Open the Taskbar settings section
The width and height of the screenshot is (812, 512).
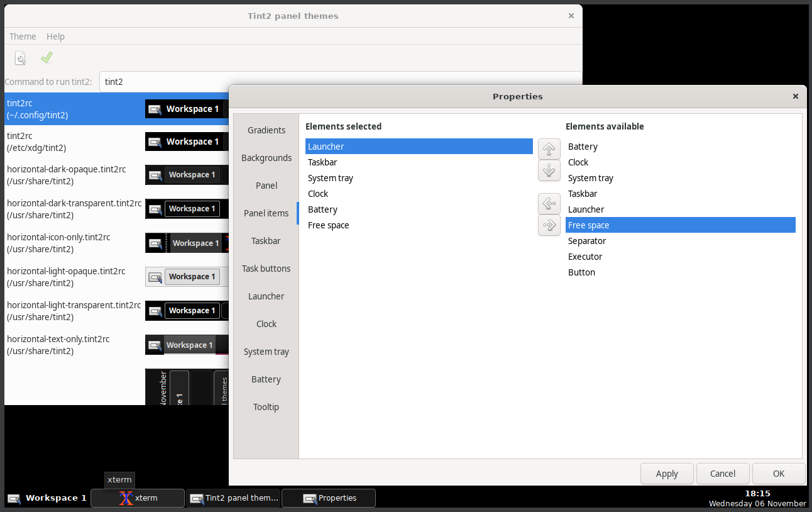[265, 240]
